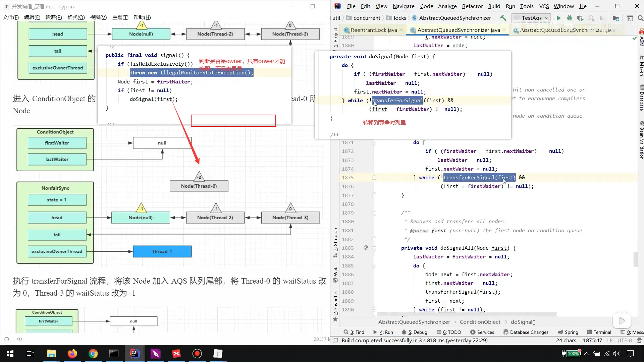
Task: Open the 4: Run tool window
Action: [383, 332]
